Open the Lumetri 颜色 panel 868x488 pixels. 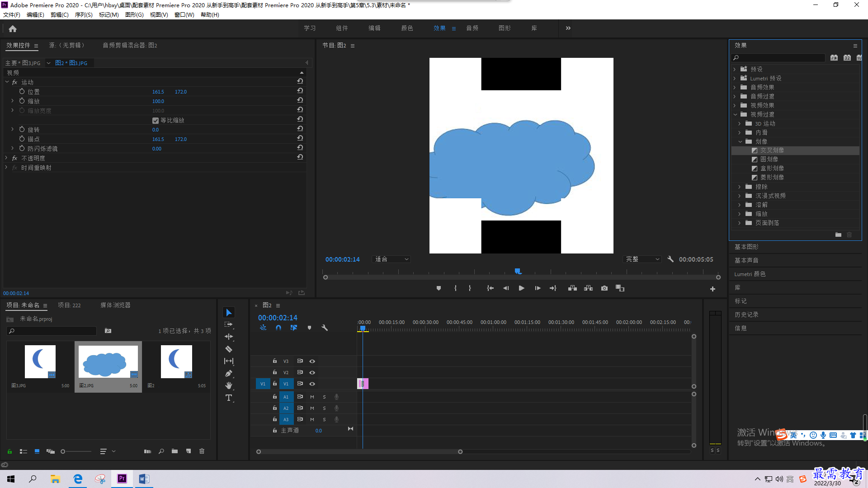750,274
